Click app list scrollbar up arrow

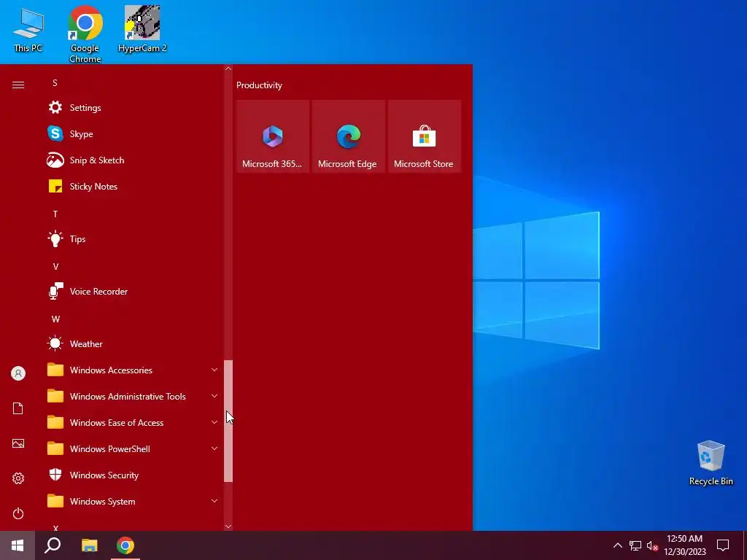[x=228, y=69]
